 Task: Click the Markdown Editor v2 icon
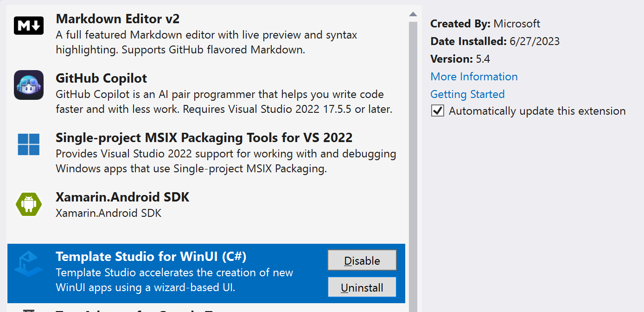[29, 26]
